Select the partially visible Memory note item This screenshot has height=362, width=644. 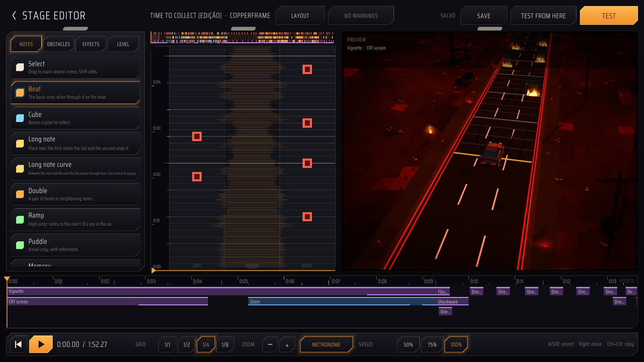click(76, 263)
